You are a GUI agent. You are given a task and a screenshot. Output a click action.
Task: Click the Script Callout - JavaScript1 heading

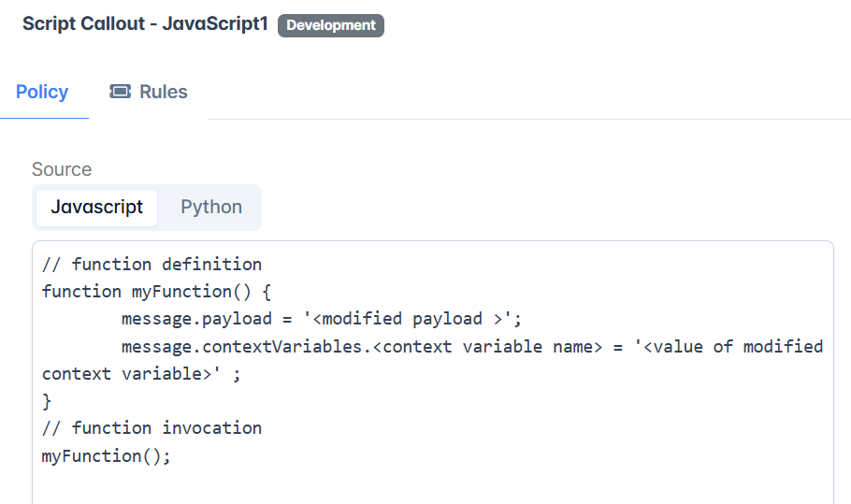point(146,24)
